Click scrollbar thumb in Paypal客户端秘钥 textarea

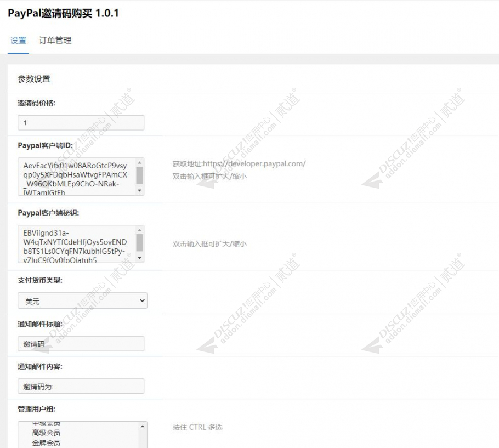click(139, 243)
